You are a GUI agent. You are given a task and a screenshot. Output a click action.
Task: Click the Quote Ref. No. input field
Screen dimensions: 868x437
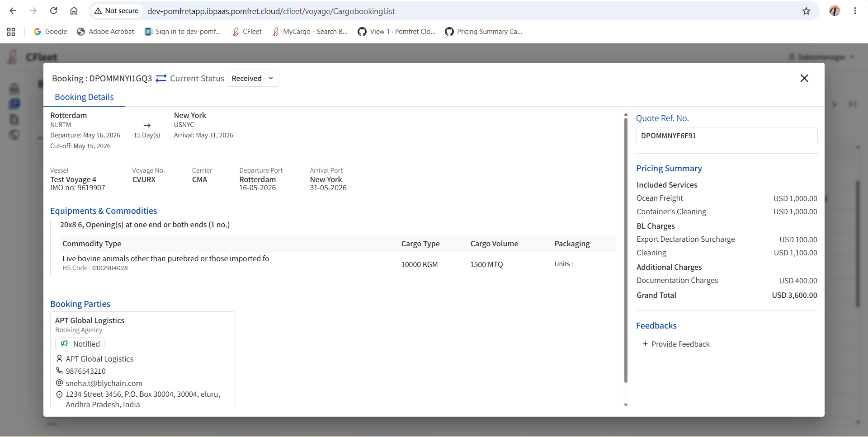click(x=726, y=136)
